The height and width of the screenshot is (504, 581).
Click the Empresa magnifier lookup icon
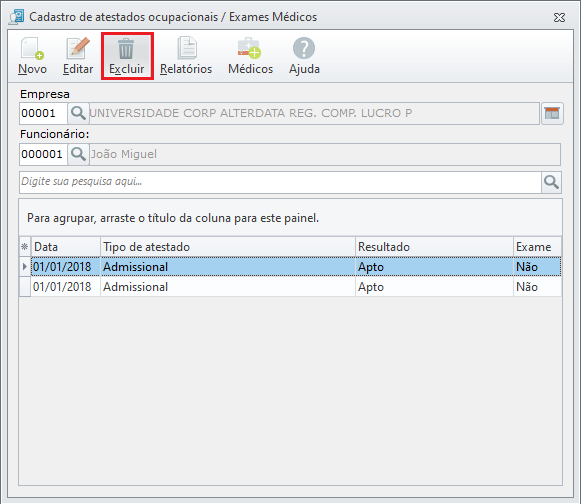(78, 113)
